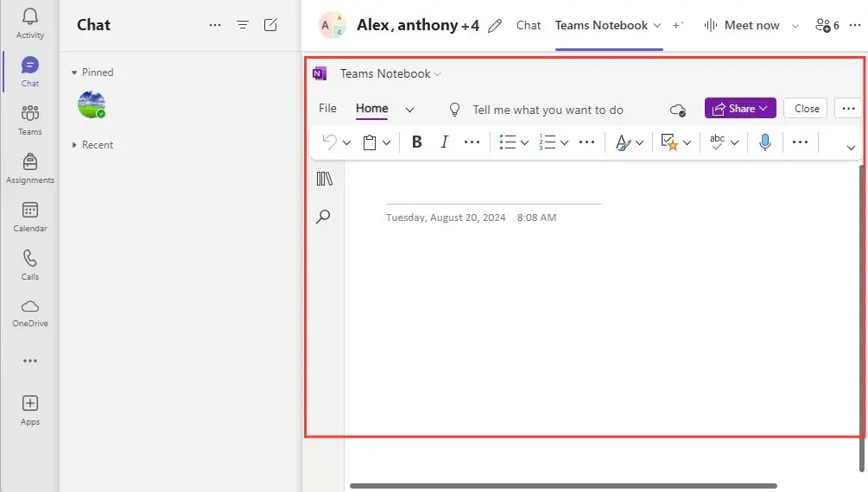Expand the bullet list dropdown arrow

tap(524, 143)
